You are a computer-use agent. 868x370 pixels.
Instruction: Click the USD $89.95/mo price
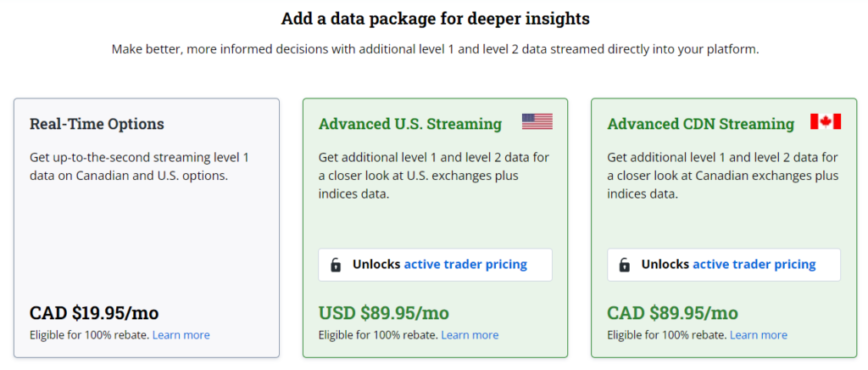(384, 312)
